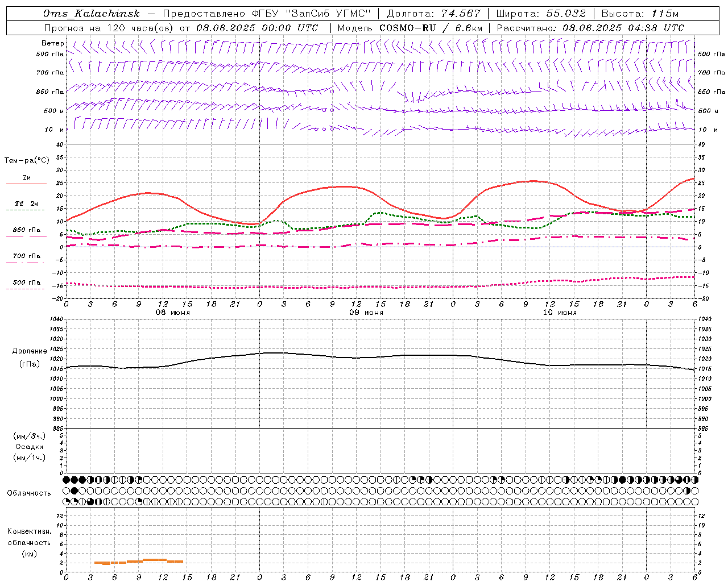728x582 pixels.
Task: Click the '08 июня' date label
Action: tap(173, 313)
